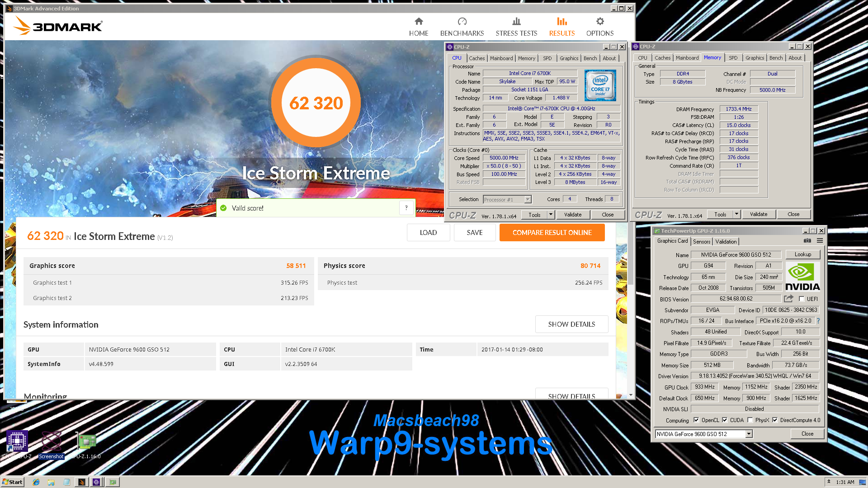This screenshot has height=488, width=868.
Task: Switch to CPU-Z taskbar button
Action: coord(96,482)
